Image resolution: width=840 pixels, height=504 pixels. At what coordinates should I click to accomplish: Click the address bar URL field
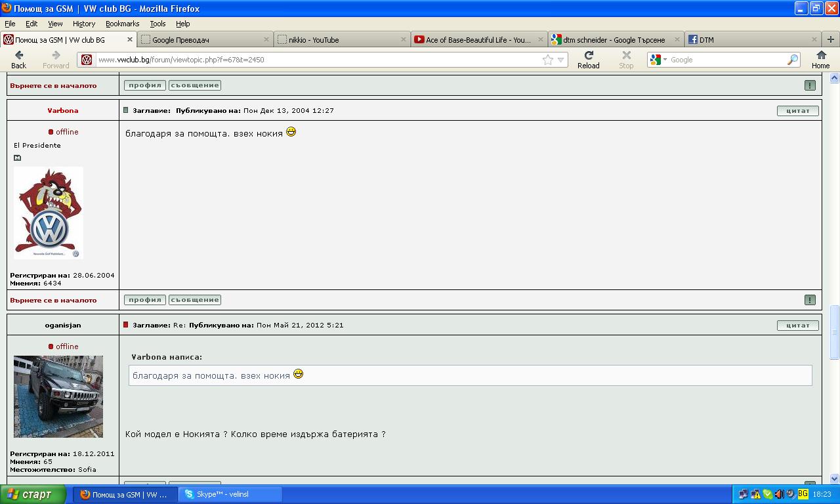click(x=315, y=60)
